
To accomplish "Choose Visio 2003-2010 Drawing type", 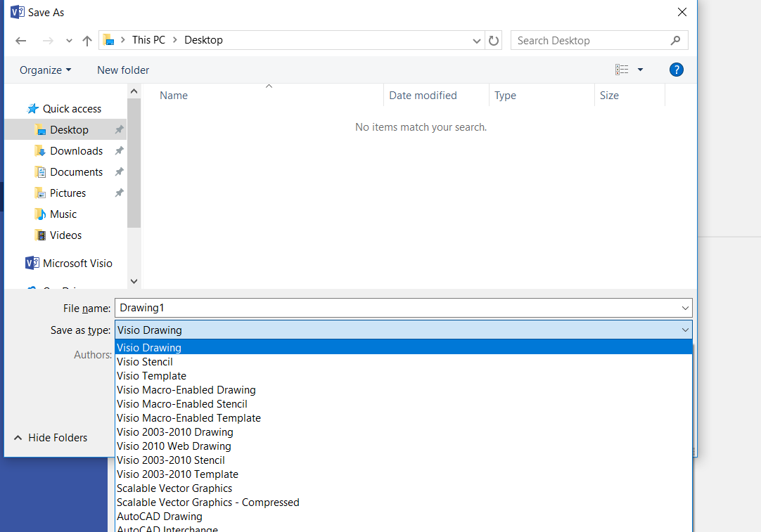I will click(x=404, y=432).
